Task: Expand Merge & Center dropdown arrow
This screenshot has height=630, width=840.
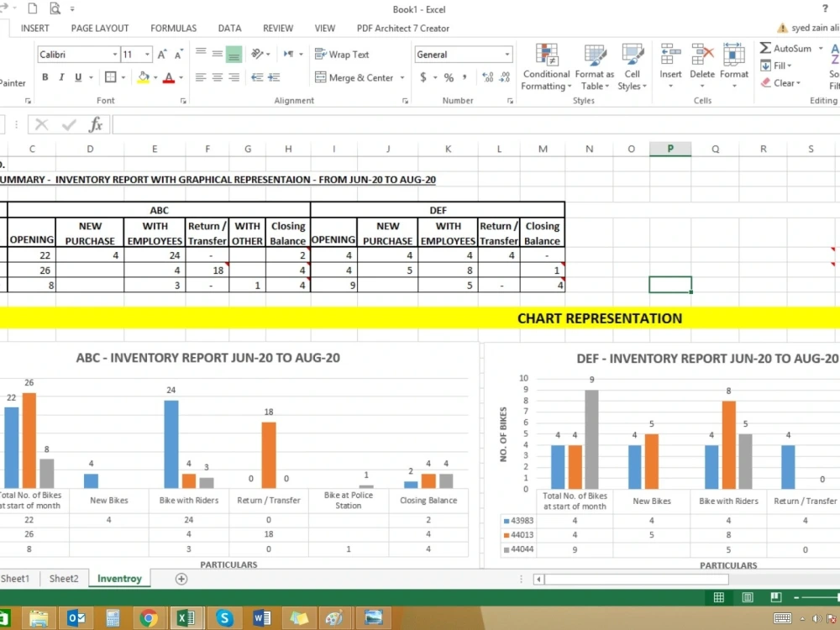Action: coord(402,77)
